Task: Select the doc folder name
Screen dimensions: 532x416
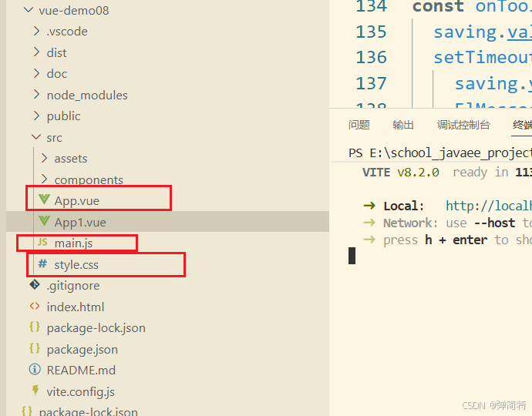Action: pyautogui.click(x=57, y=74)
